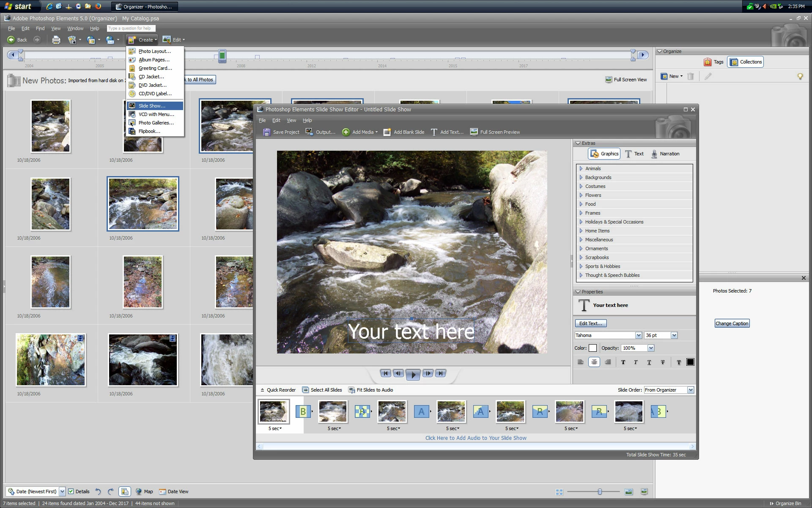
Task: Click the Edit Text button
Action: click(x=590, y=323)
